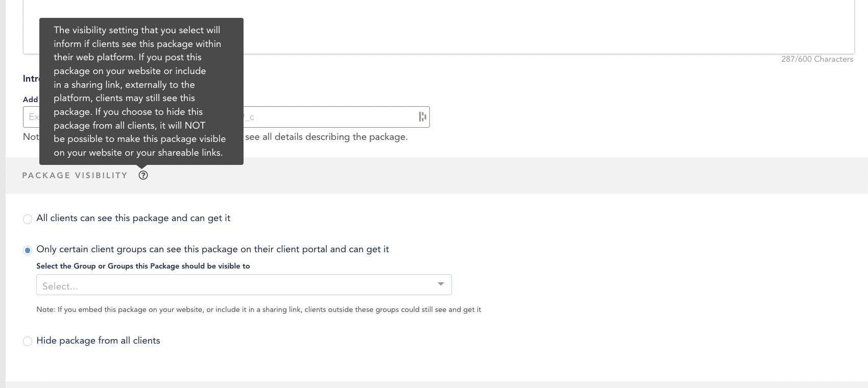Click the 287/600 Characters counter
The image size is (868, 388).
817,59
